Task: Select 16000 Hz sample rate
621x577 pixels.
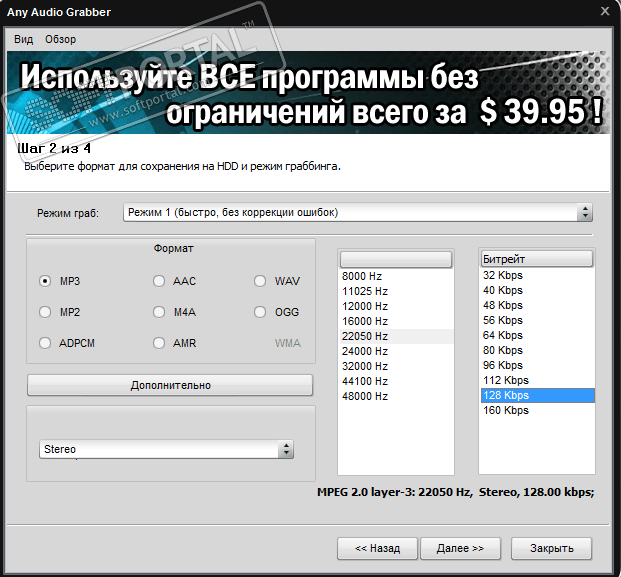Action: pos(396,321)
